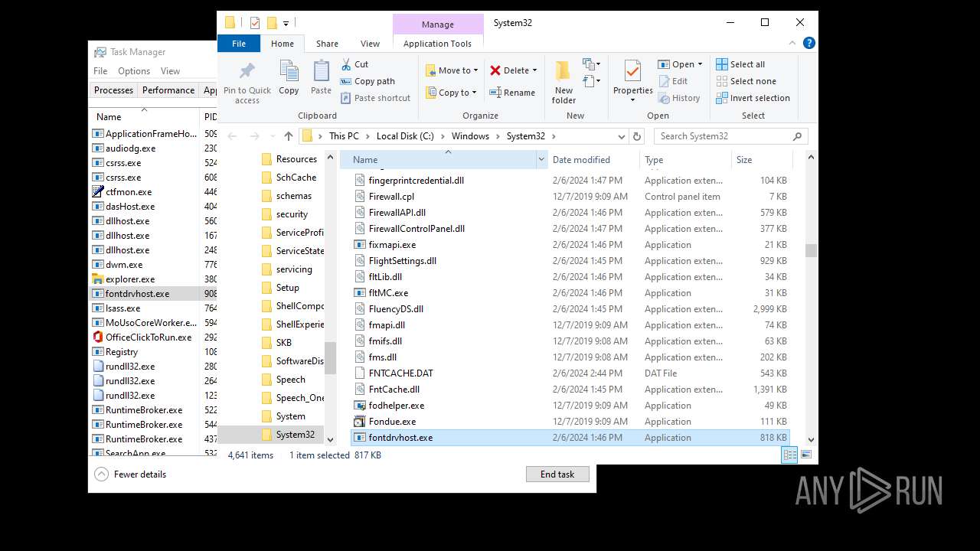Viewport: 980px width, 551px height.
Task: Click the Copy icon in Clipboard group
Action: click(289, 72)
